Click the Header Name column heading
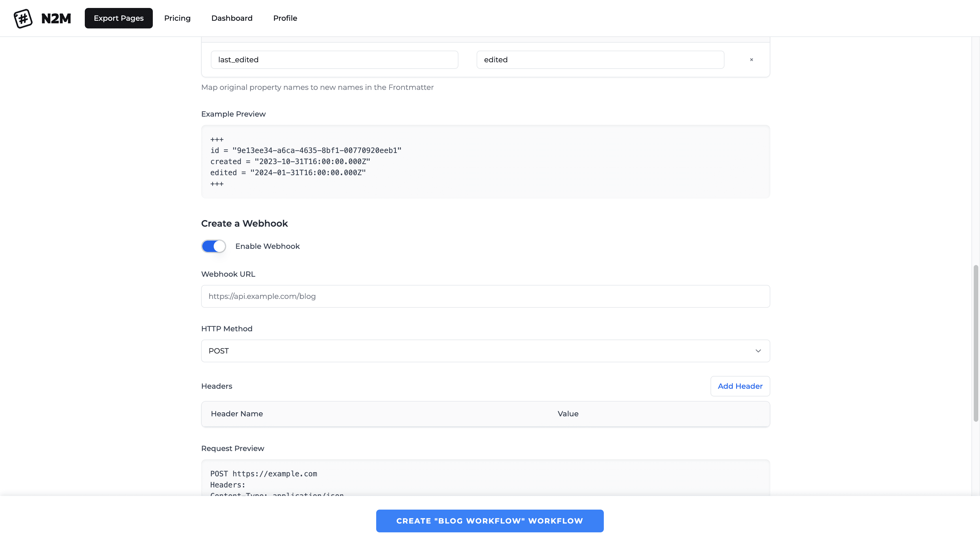The width and height of the screenshot is (980, 546). 237,414
